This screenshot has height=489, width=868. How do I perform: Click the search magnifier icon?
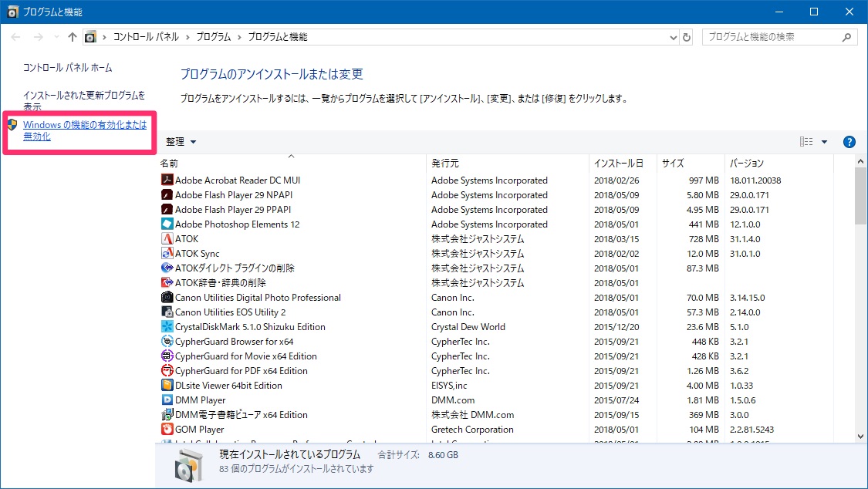pyautogui.click(x=846, y=37)
